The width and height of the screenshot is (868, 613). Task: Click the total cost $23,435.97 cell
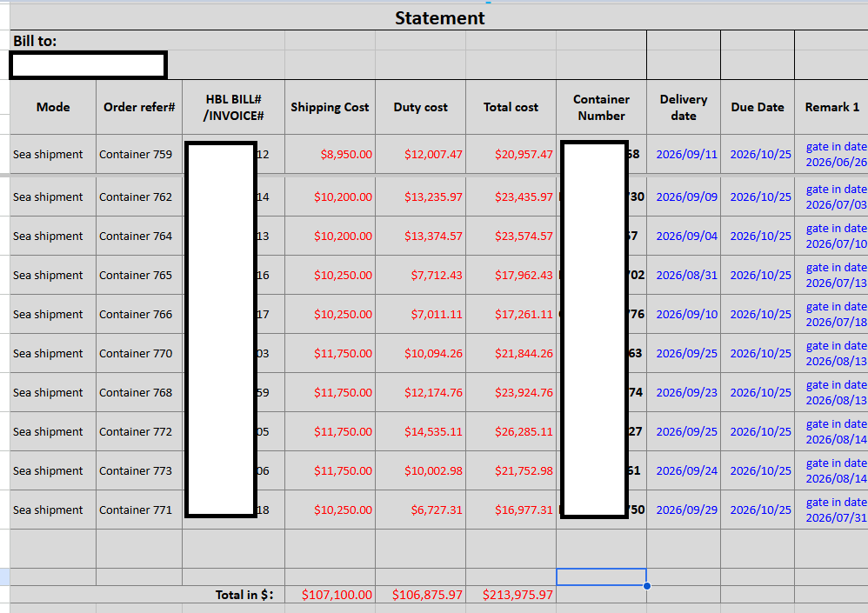[511, 197]
